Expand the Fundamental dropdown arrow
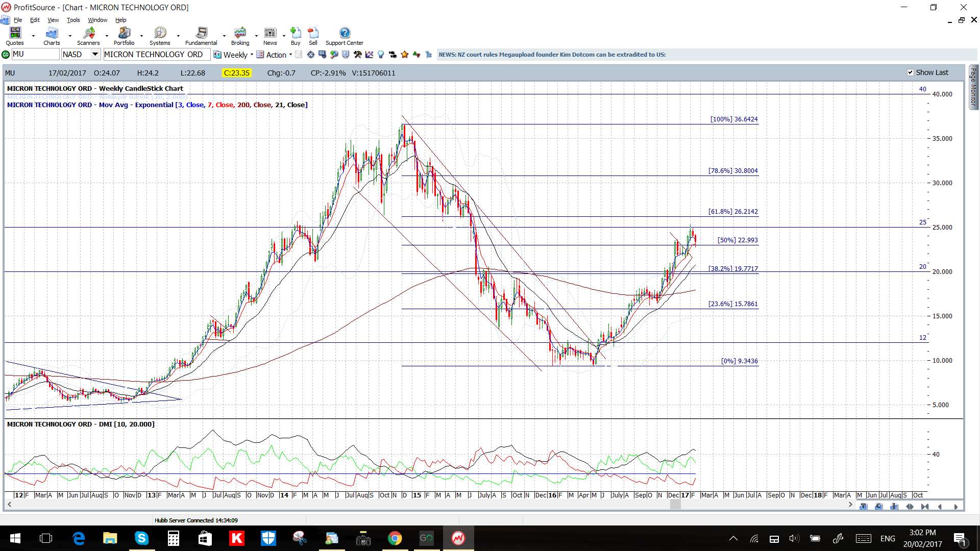980x551 pixels. pyautogui.click(x=224, y=36)
